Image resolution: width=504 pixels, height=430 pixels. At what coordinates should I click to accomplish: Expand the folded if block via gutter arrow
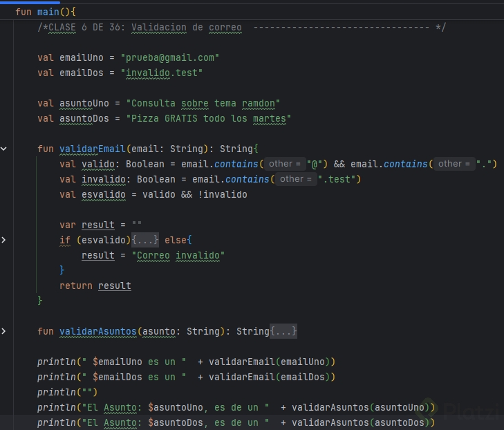pyautogui.click(x=4, y=240)
